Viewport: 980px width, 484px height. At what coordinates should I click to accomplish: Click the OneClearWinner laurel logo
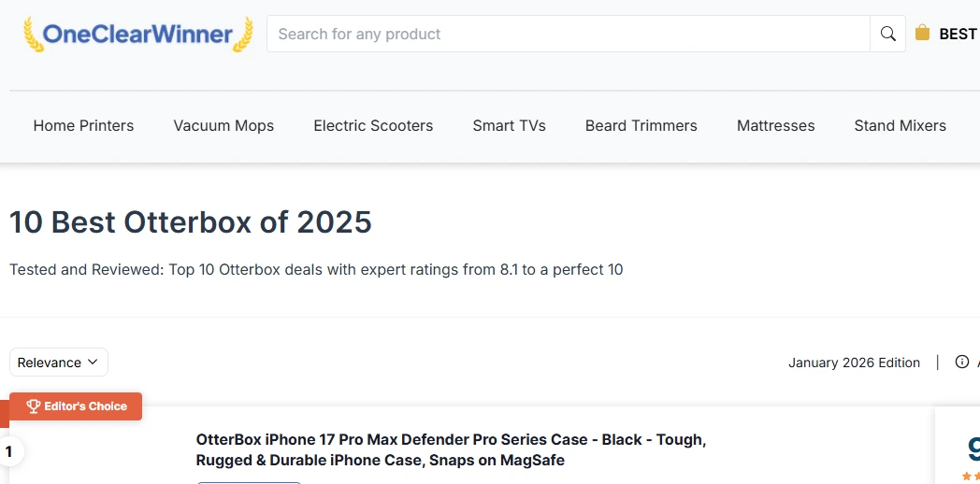(137, 35)
